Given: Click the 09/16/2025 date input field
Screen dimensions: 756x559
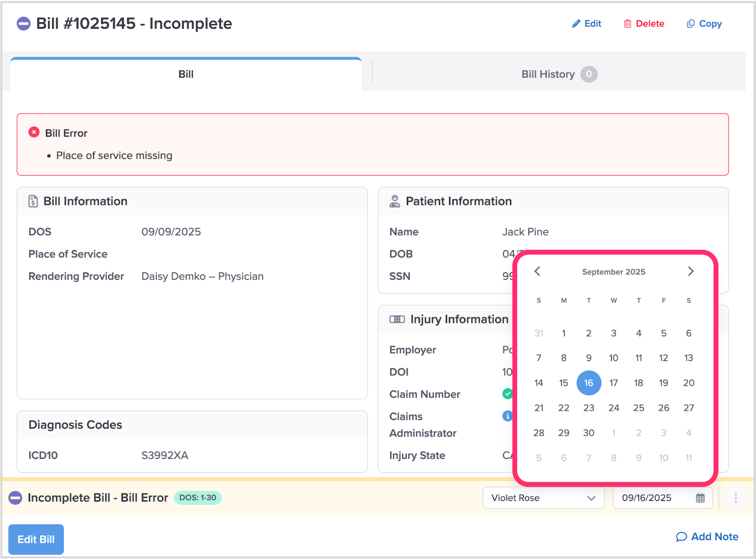Looking at the screenshot, I should tap(652, 498).
